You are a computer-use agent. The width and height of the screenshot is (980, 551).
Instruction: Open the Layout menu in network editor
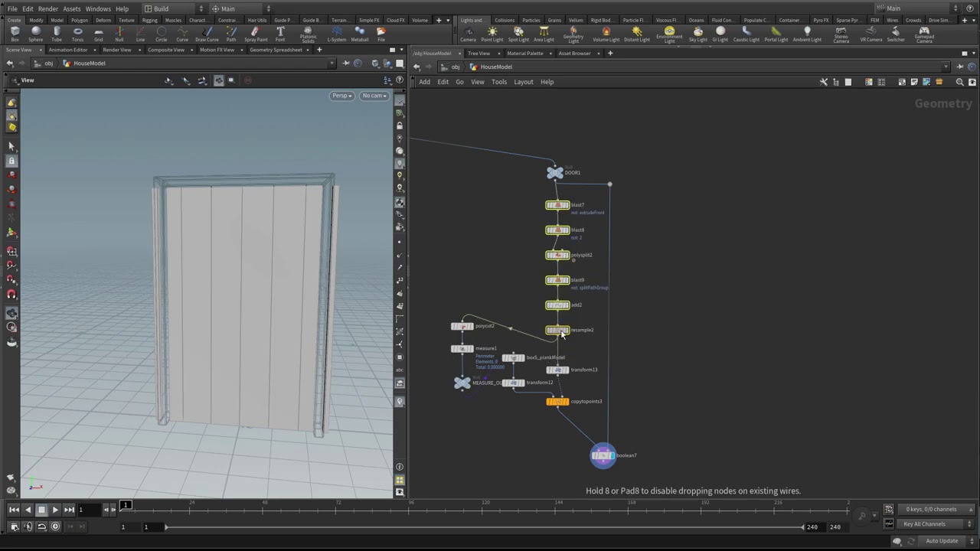tap(524, 82)
